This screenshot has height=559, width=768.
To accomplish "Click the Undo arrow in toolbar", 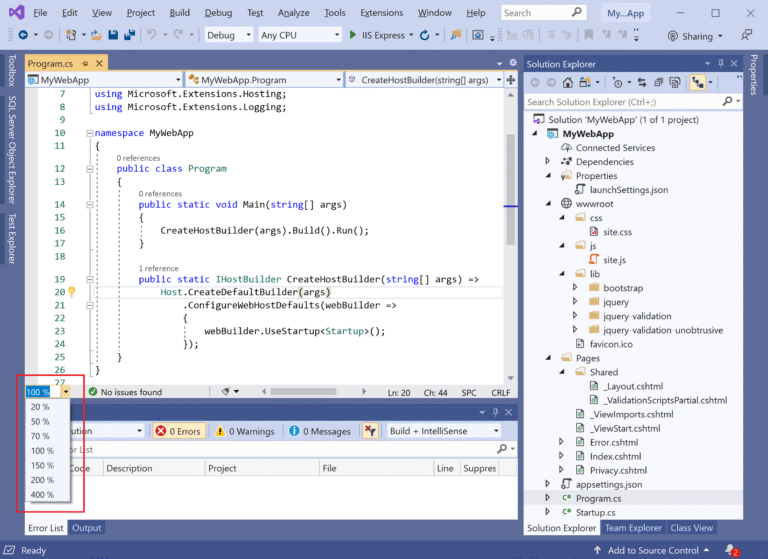I will (151, 35).
